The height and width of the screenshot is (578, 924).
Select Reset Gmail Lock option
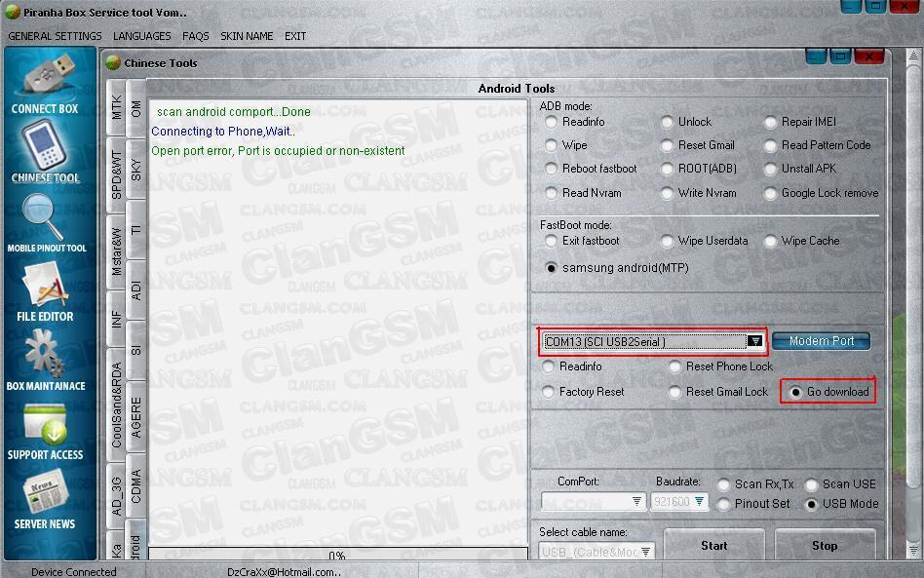[x=674, y=392]
